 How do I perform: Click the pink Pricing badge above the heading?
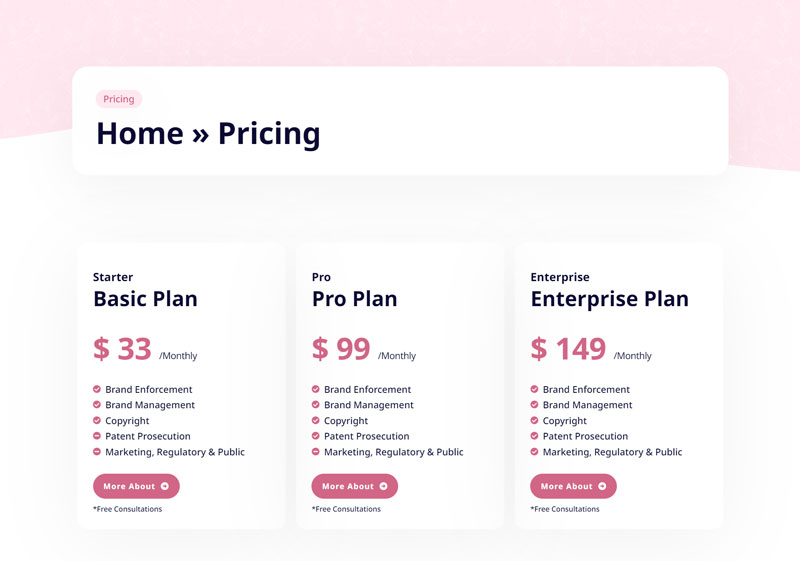click(119, 99)
